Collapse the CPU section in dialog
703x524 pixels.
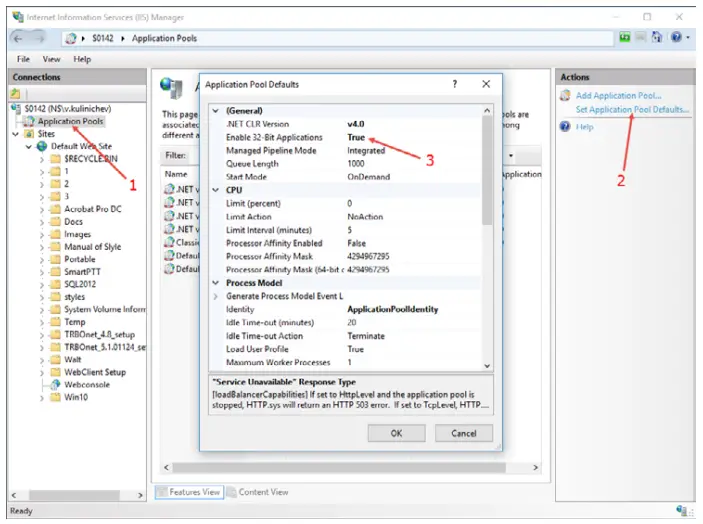tap(216, 190)
